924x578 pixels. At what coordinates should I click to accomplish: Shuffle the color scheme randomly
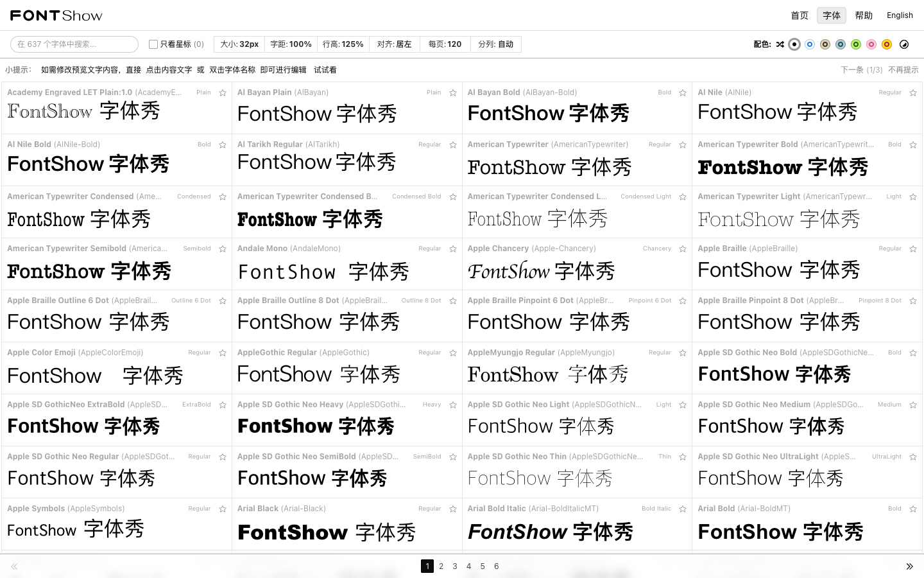point(780,44)
